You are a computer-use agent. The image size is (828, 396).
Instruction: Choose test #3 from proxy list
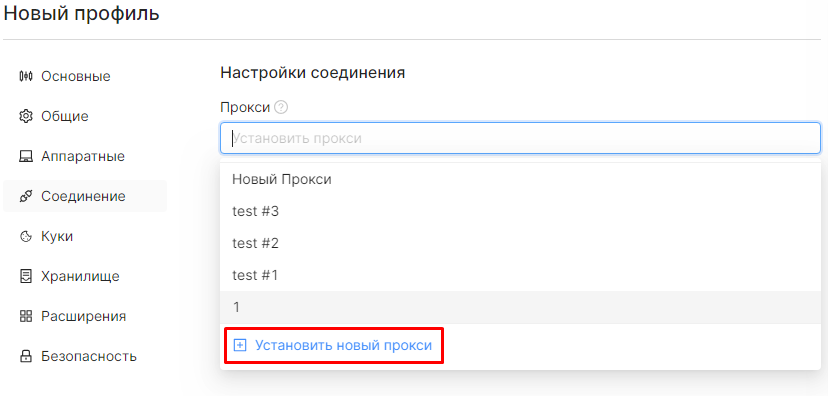(520, 212)
